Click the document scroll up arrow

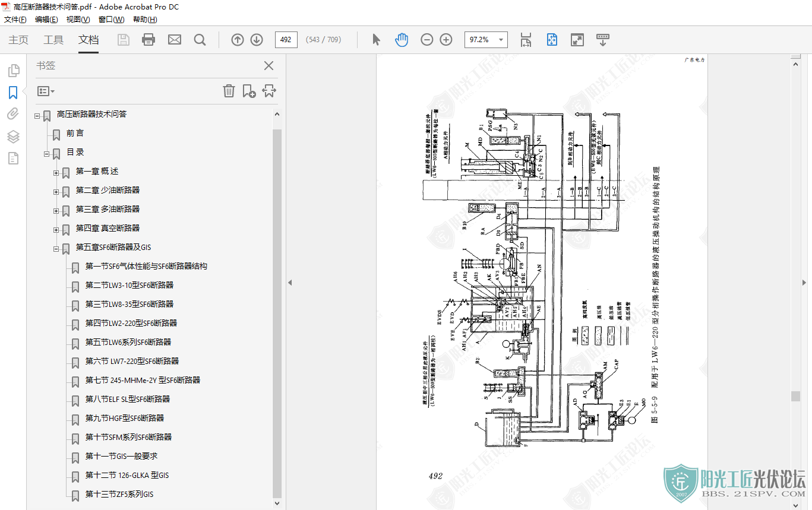click(795, 64)
